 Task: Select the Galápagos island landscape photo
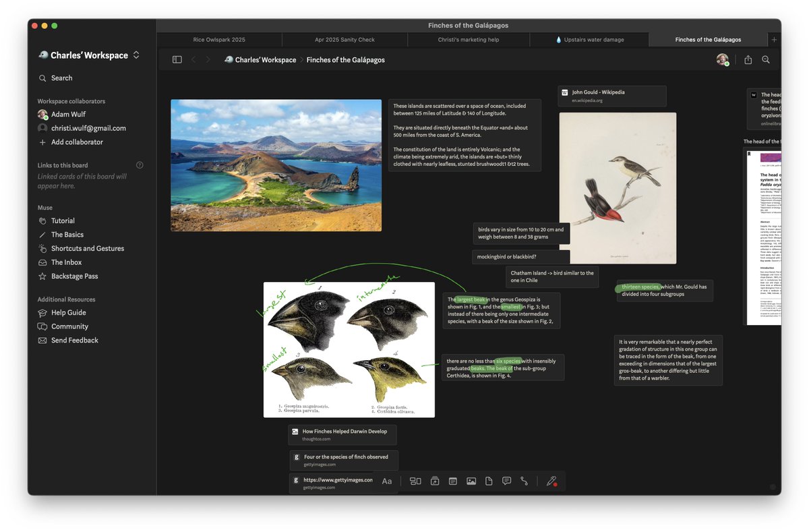(276, 165)
